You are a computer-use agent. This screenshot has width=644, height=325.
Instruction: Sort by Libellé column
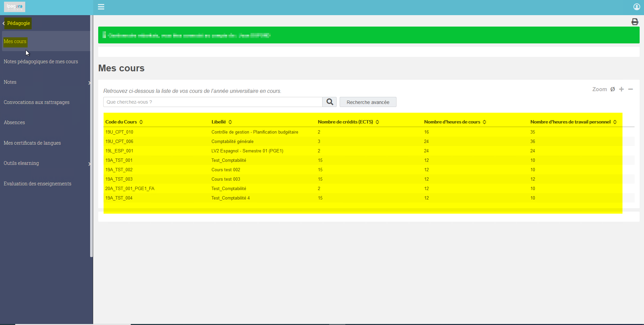(222, 122)
